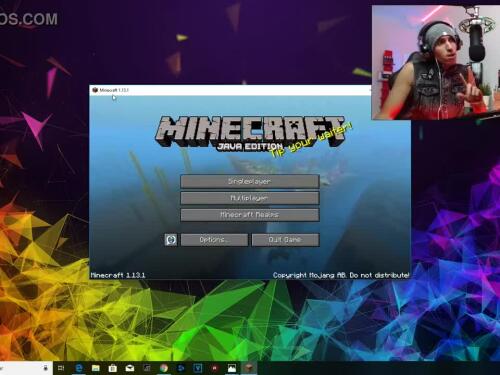This screenshot has height=375, width=500.
Task: Open Google Chrome from the taskbar
Action: click(x=164, y=368)
